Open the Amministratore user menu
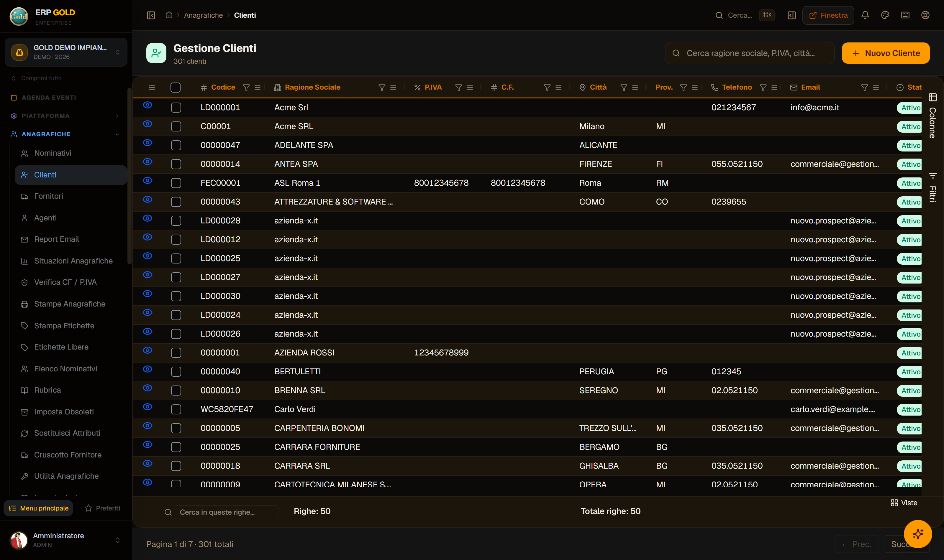 click(66, 540)
